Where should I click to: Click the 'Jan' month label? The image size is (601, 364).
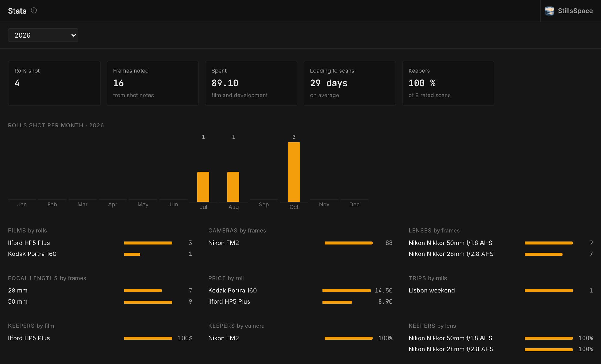22,204
